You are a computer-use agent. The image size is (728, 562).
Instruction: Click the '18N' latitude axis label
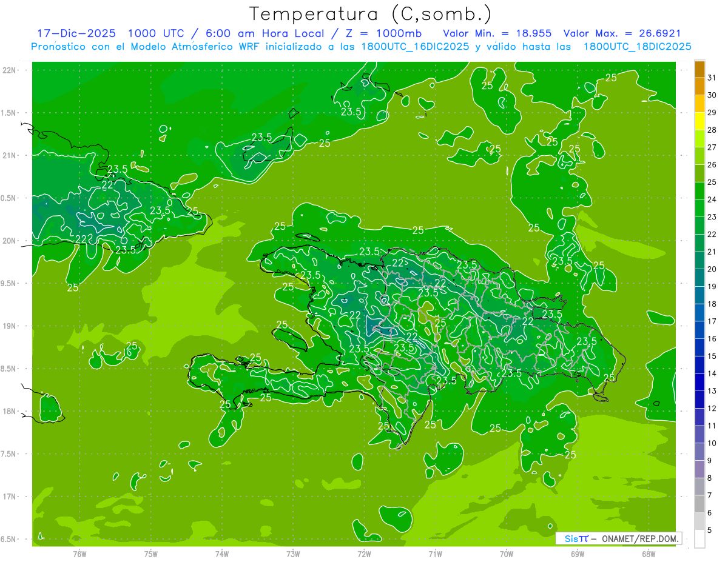(x=9, y=412)
